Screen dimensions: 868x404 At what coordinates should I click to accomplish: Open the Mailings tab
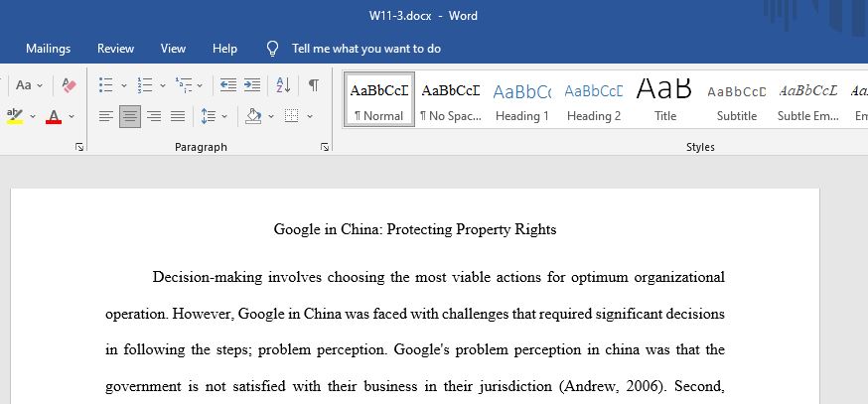(48, 49)
